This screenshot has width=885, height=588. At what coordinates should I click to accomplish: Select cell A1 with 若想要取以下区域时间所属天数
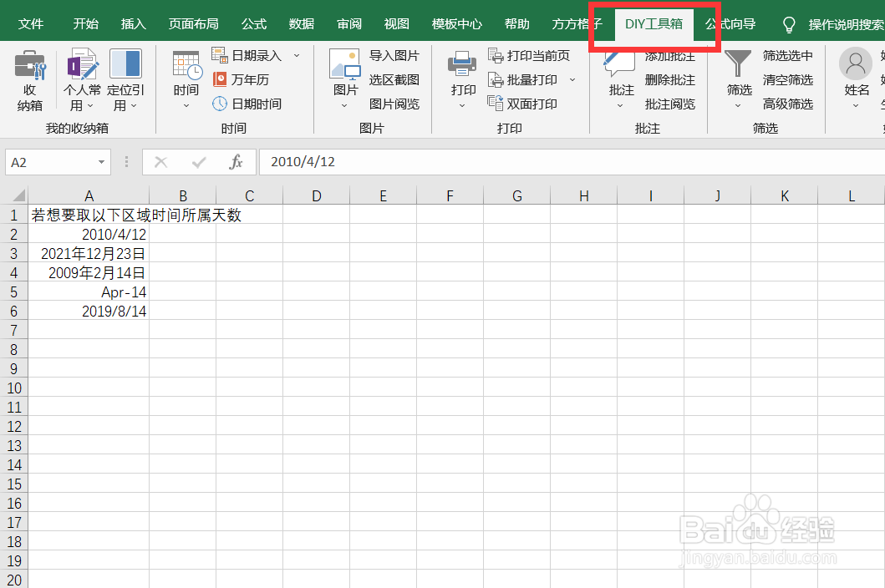(89, 215)
